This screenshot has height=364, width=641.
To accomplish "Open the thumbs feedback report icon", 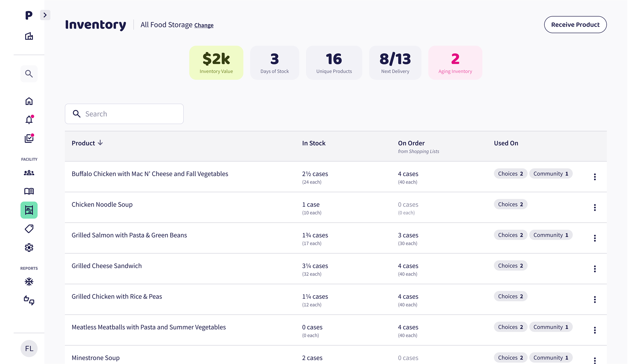I will [x=29, y=300].
